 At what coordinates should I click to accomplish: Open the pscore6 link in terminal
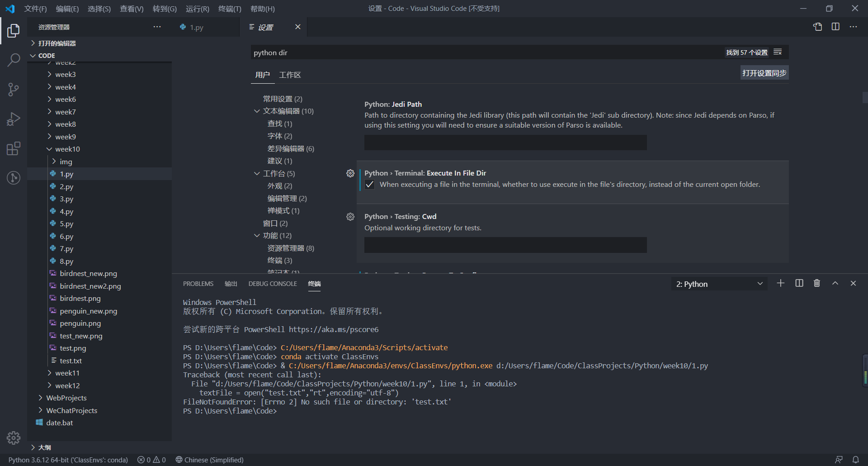tap(334, 329)
